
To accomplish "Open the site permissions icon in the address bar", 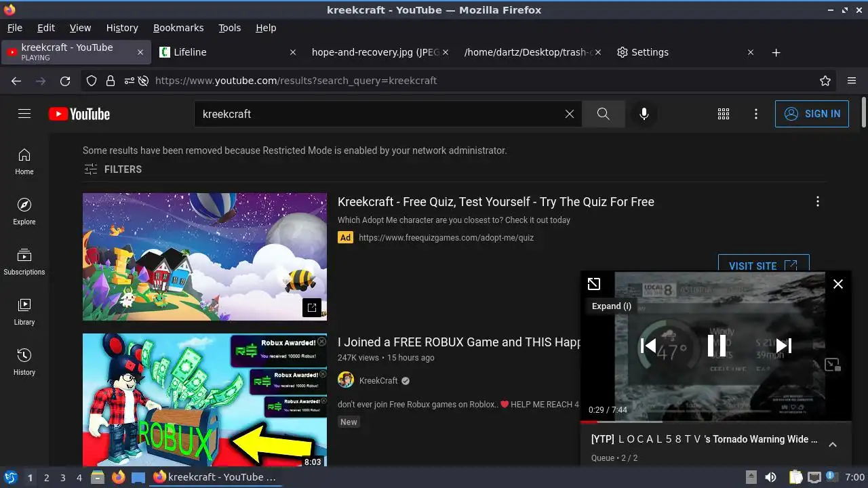I will point(129,81).
